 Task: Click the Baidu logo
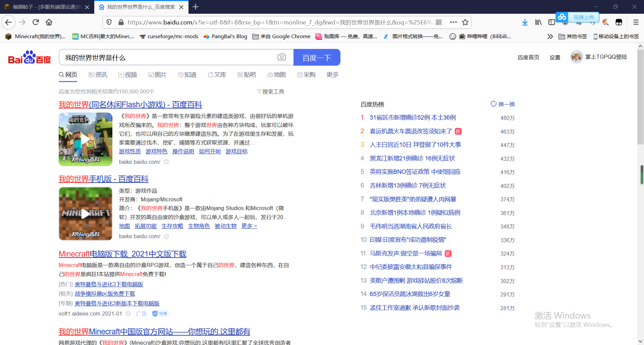30,57
